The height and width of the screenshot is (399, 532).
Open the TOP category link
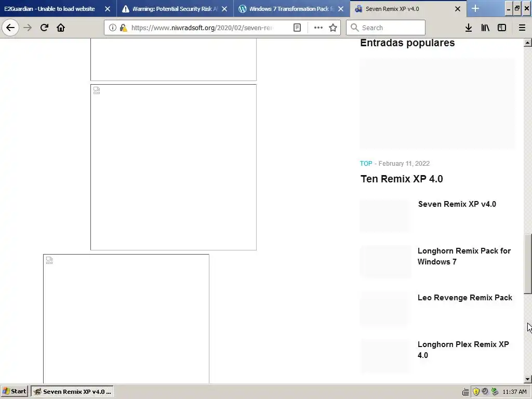pyautogui.click(x=366, y=164)
